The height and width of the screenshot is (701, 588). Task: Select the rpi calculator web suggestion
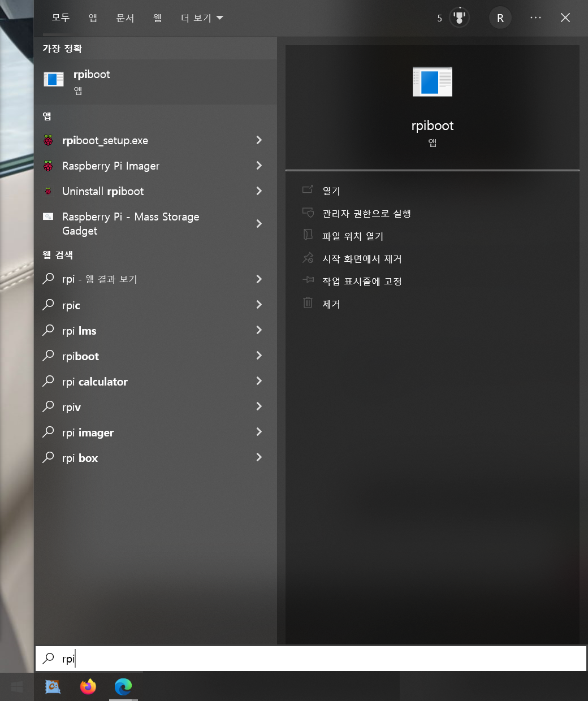click(155, 382)
